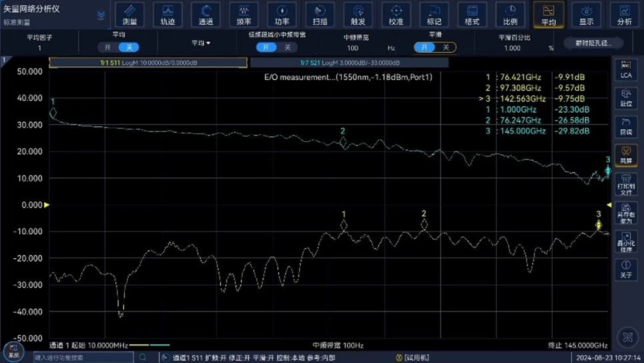Open the 分析 (Analysis) toolbar icon
This screenshot has width=644, height=363.
[625, 15]
